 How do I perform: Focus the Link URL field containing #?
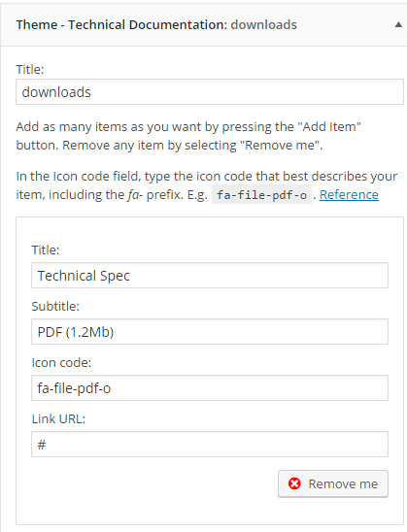click(x=210, y=444)
